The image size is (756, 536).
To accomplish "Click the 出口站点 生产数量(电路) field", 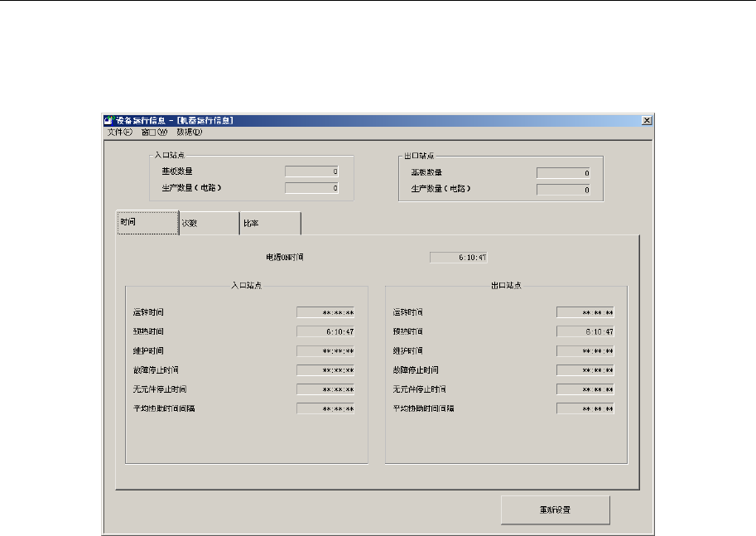I will (564, 190).
